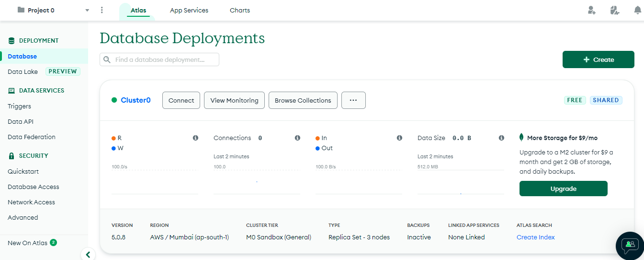Click the DATA SERVICES section icon
Screen dimensions: 644x260
click(x=11, y=91)
